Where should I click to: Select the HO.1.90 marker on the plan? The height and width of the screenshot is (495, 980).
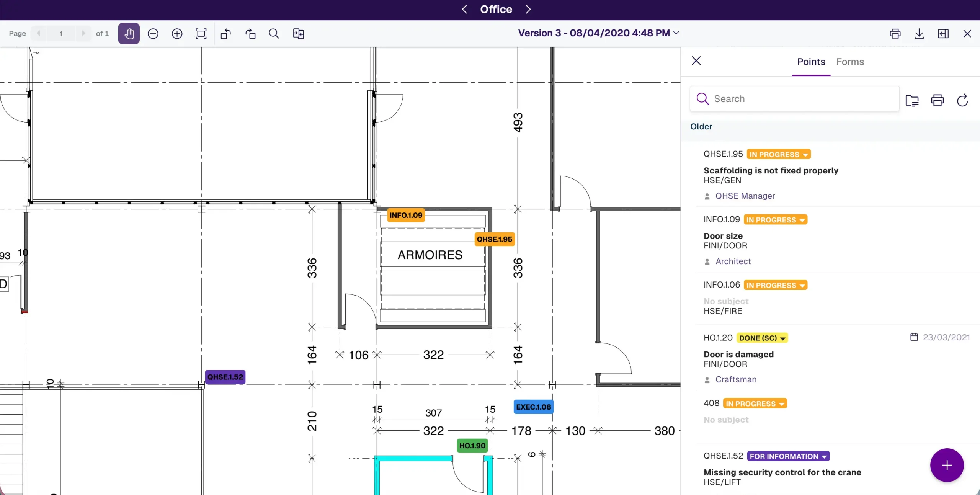point(472,446)
